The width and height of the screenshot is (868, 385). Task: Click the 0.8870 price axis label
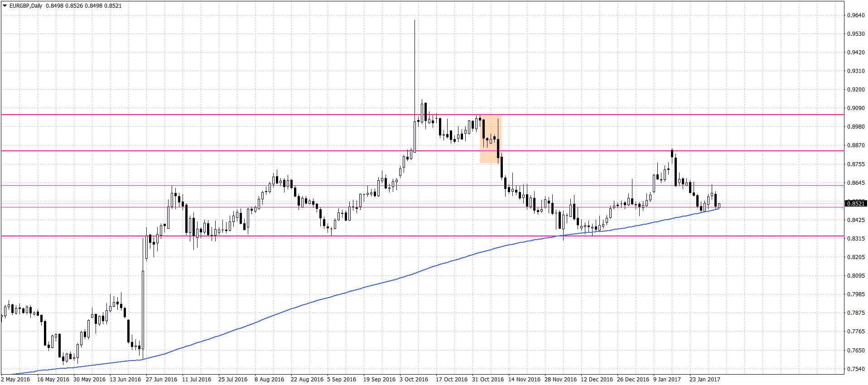(856, 145)
